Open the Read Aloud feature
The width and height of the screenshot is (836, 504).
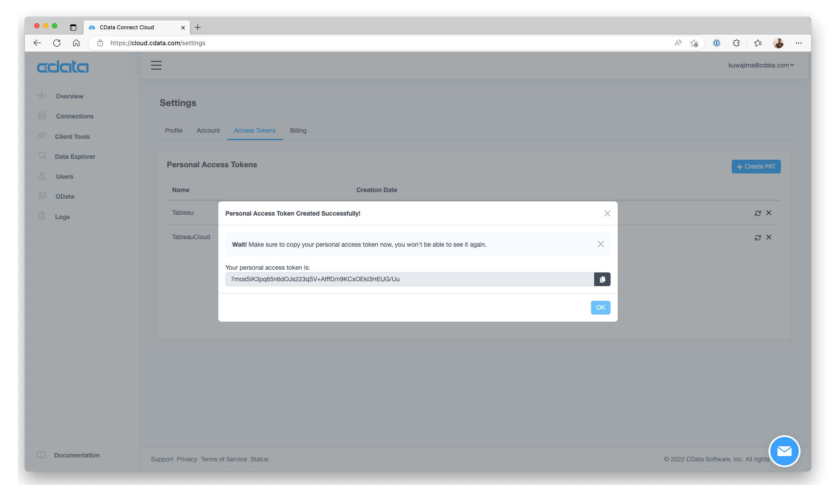pyautogui.click(x=678, y=43)
